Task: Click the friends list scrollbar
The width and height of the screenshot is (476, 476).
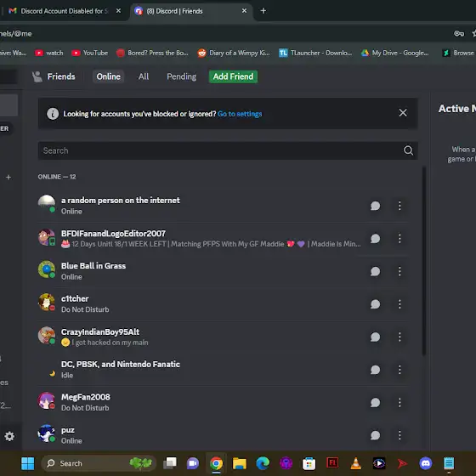Action: [x=424, y=261]
